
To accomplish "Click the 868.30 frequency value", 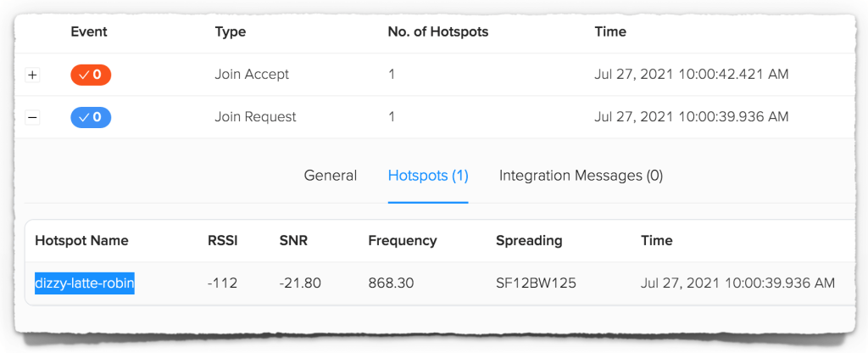I will [391, 283].
